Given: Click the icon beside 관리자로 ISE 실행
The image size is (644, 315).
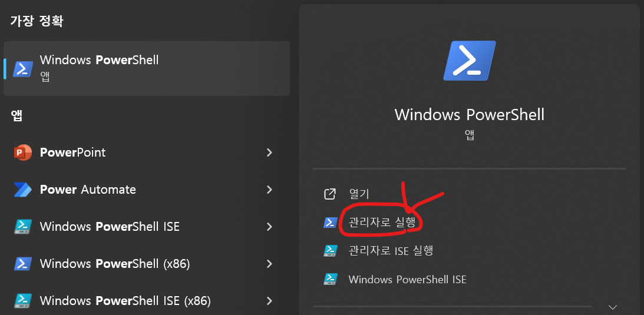Looking at the screenshot, I should tap(330, 251).
